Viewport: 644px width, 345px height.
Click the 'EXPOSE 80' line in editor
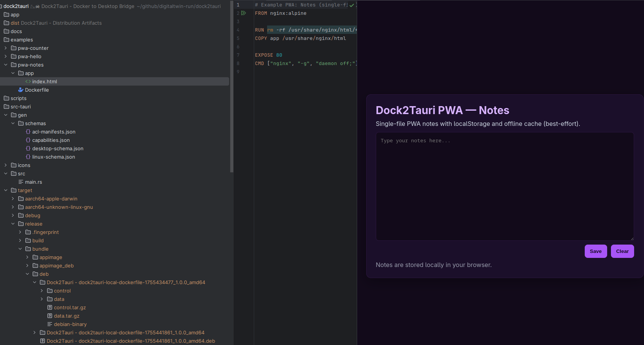[x=269, y=55]
